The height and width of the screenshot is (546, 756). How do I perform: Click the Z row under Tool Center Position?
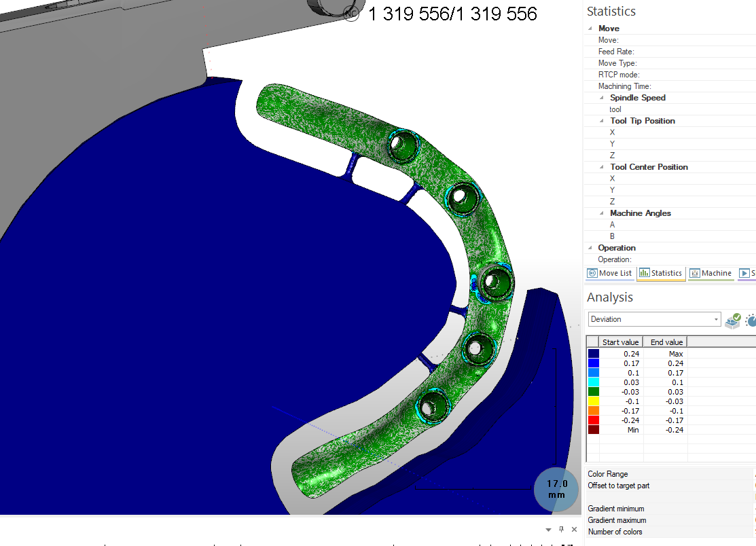click(x=670, y=202)
